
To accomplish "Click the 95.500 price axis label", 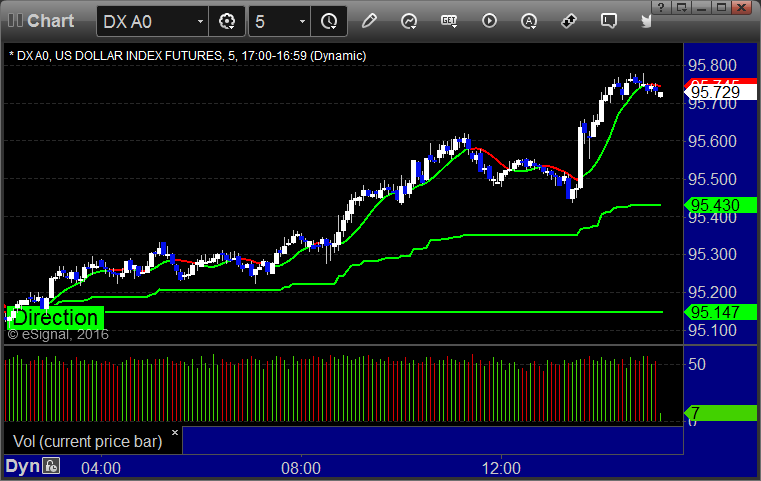I will tap(712, 179).
